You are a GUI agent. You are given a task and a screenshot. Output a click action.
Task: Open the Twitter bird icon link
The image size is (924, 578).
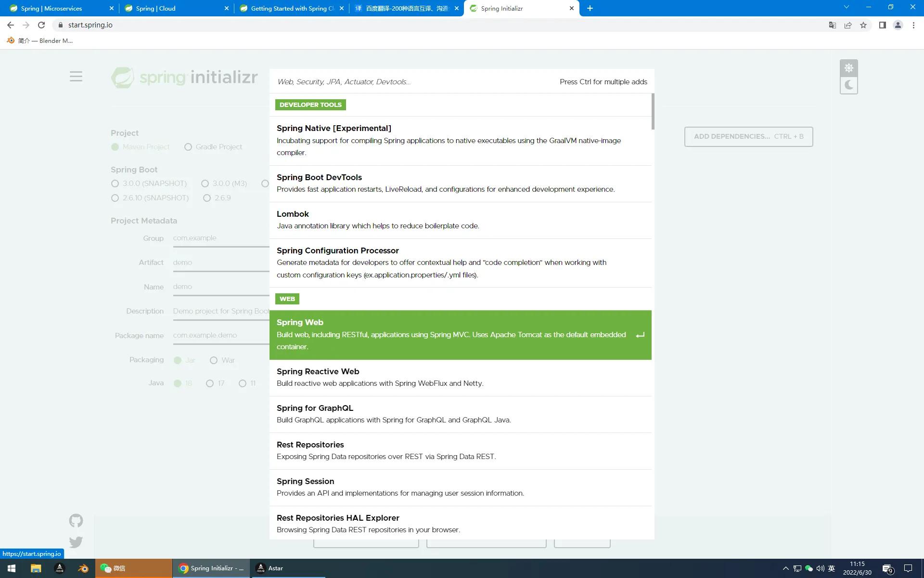76,542
